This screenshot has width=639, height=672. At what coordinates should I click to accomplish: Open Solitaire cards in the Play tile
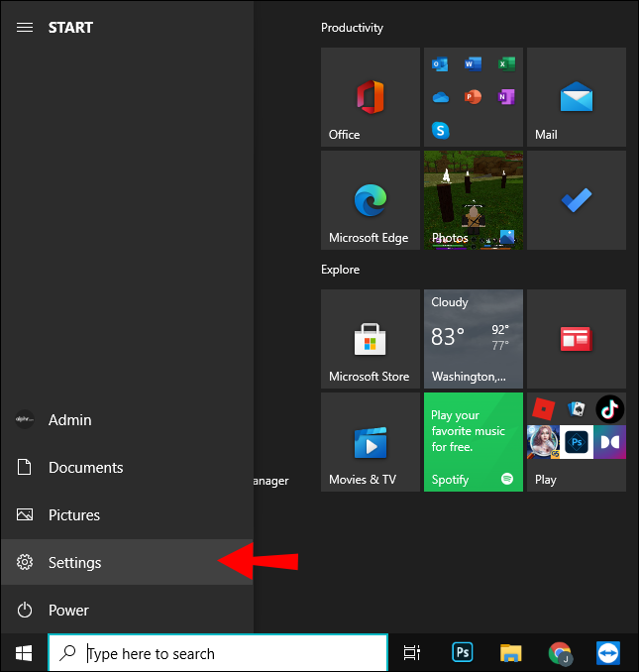coord(577,409)
